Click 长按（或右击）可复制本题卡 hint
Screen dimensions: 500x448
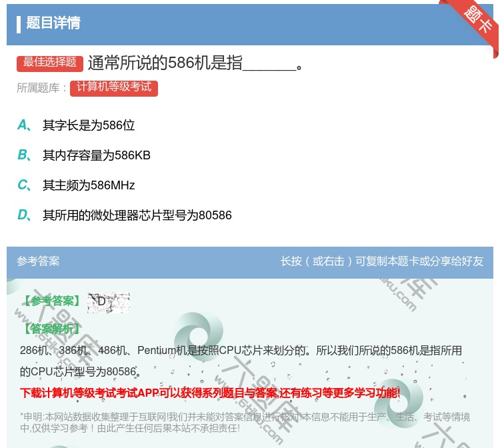click(382, 261)
